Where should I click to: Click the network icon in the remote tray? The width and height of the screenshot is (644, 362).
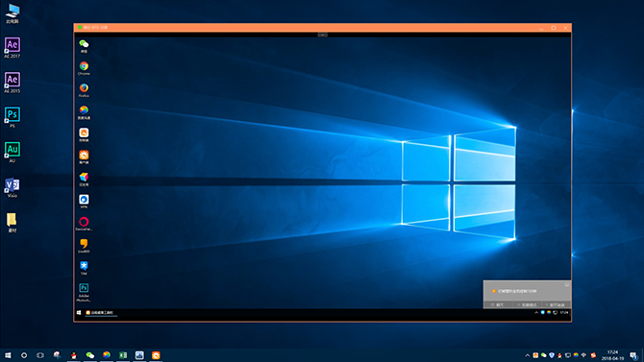coord(555,313)
